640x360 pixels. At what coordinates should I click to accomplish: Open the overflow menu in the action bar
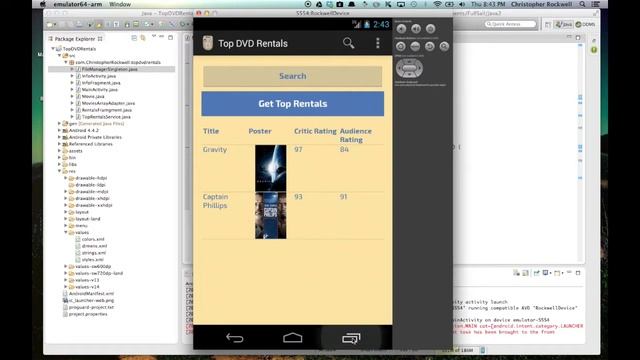pos(378,43)
